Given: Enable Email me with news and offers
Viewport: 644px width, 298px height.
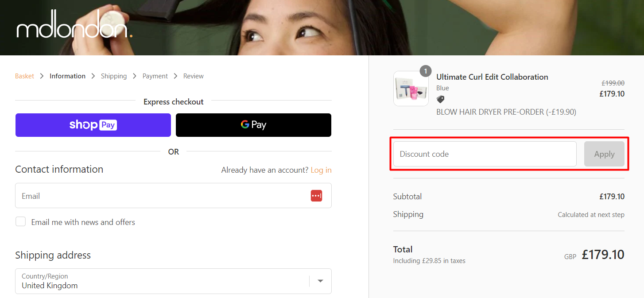Looking at the screenshot, I should (x=21, y=221).
